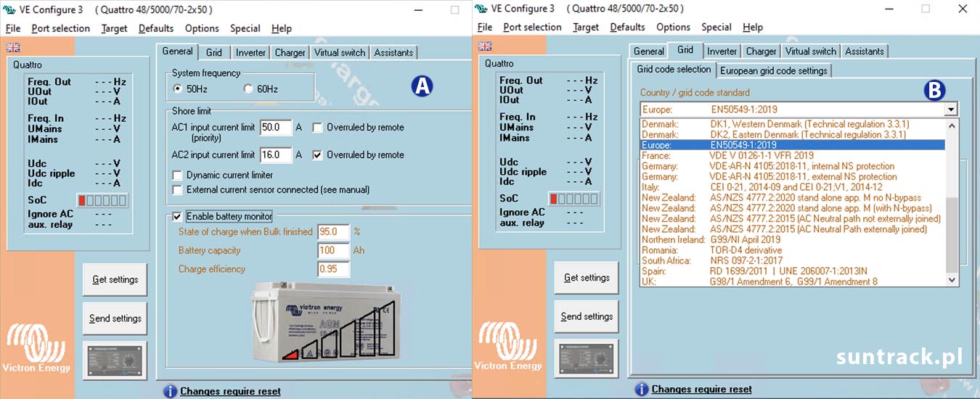Select 'stand alone app. M no N-bypass' entry

[793, 197]
